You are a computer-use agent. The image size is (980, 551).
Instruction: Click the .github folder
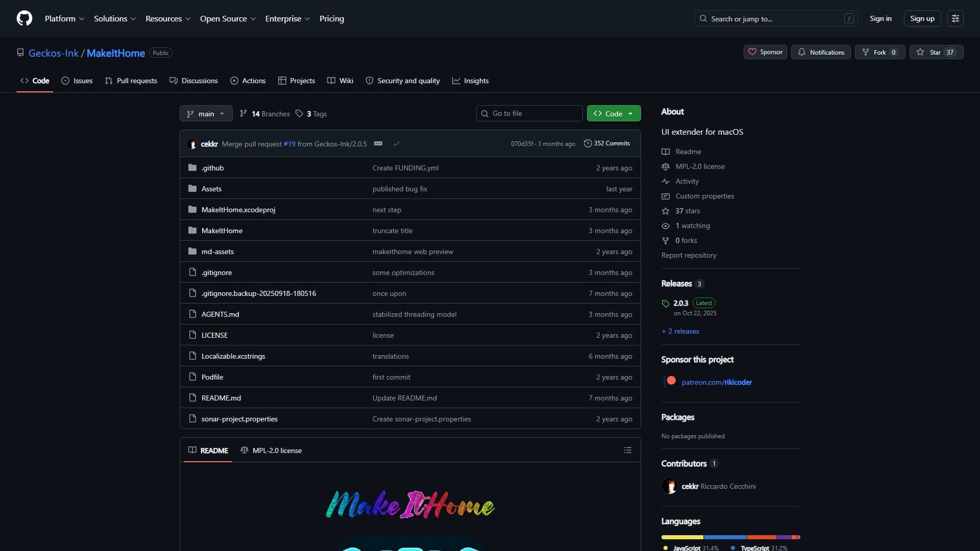(213, 168)
